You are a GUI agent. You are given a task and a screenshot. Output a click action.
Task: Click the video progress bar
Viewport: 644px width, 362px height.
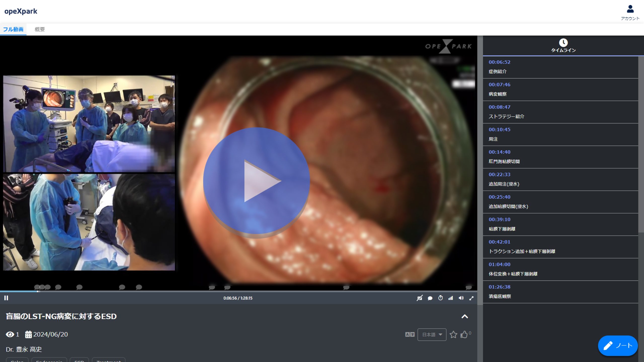click(238, 291)
